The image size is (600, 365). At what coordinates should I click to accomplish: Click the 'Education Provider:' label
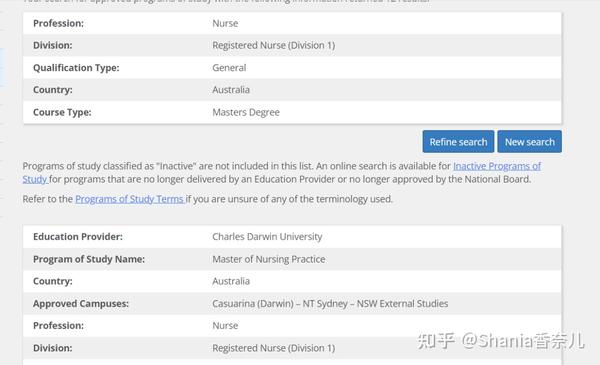coord(78,236)
